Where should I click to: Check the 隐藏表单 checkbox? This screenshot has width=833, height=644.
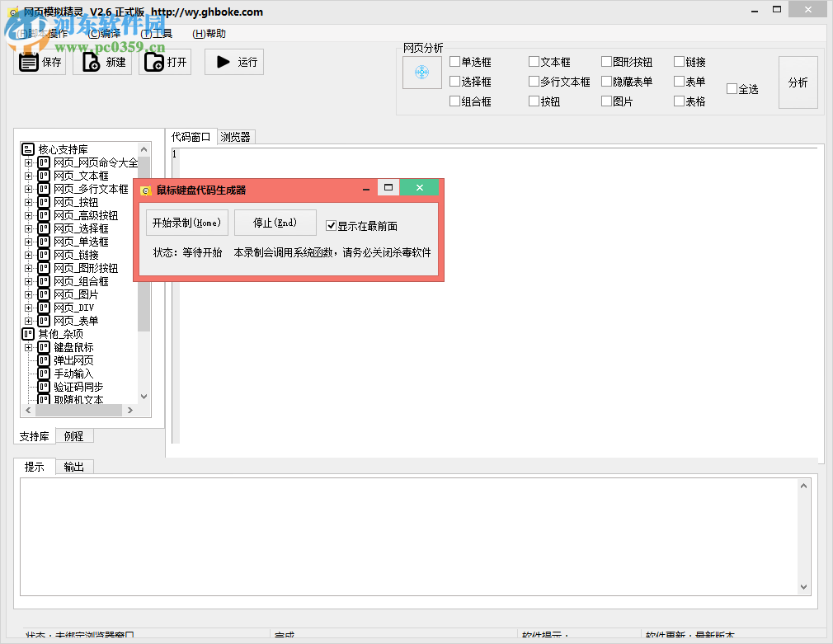(x=605, y=81)
